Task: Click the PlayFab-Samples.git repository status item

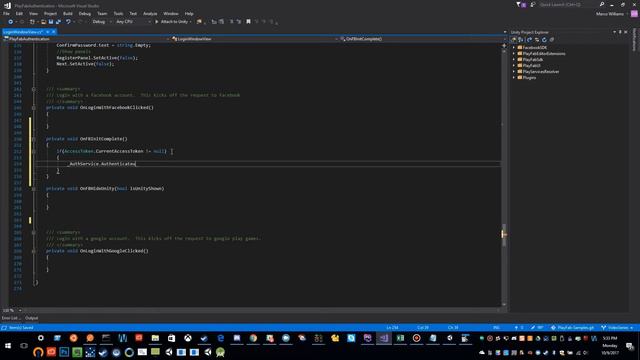Action: (x=572, y=328)
